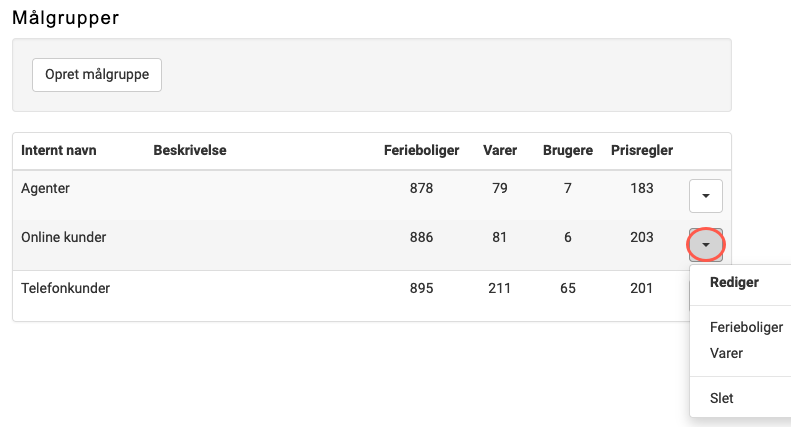Click the Brugere column header

[568, 150]
